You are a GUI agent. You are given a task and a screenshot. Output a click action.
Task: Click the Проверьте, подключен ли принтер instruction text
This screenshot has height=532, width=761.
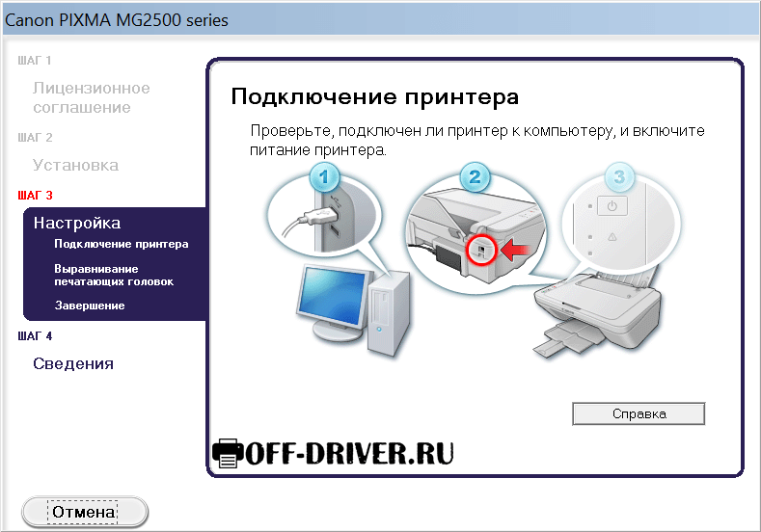point(477,140)
